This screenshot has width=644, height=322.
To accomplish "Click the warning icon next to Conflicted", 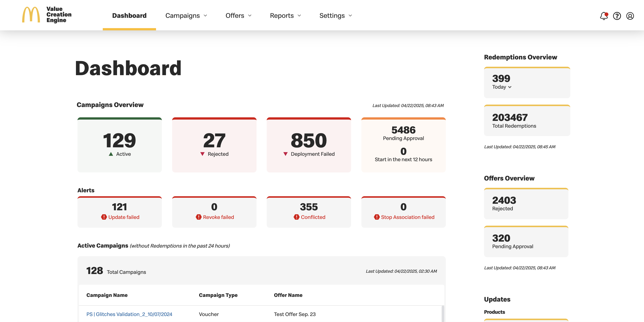I will tap(296, 217).
